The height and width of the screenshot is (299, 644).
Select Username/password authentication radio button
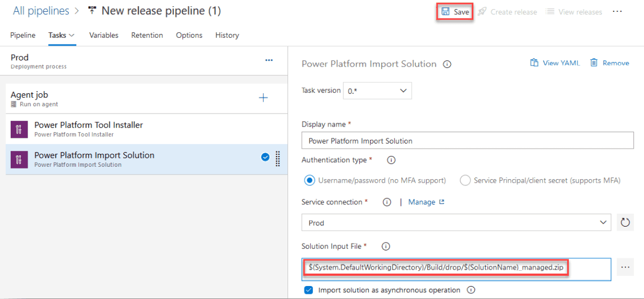[310, 180]
